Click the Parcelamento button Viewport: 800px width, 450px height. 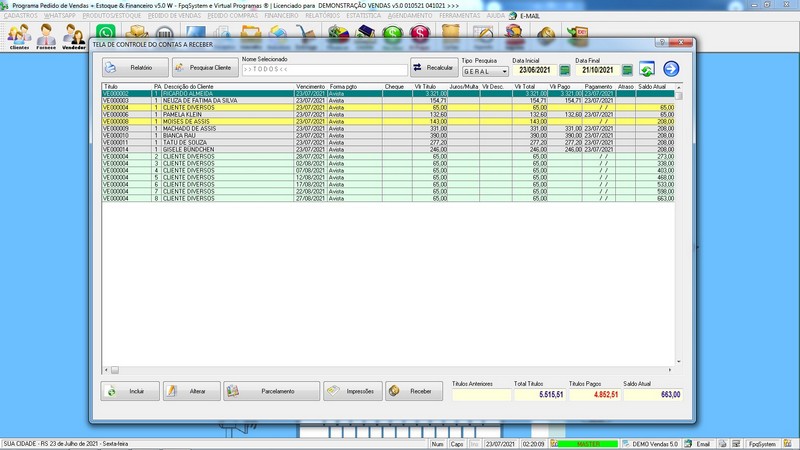point(271,391)
